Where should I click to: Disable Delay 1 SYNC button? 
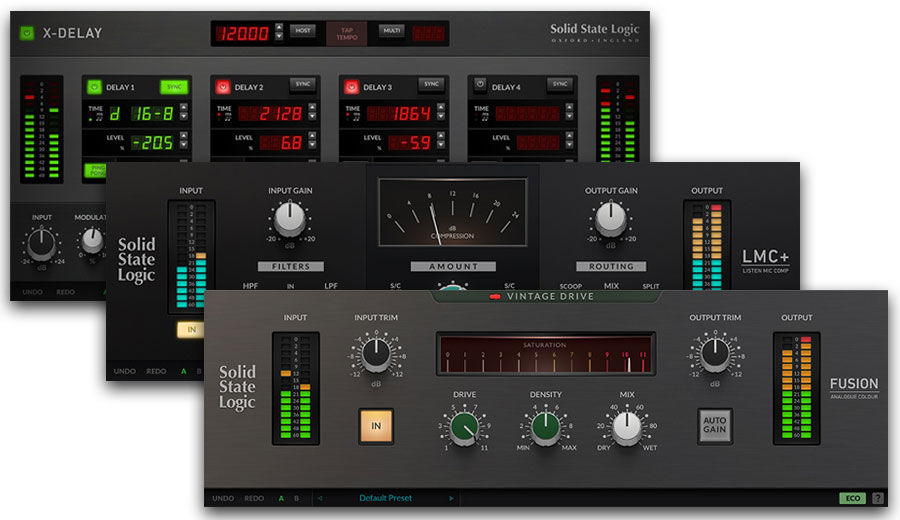[174, 86]
